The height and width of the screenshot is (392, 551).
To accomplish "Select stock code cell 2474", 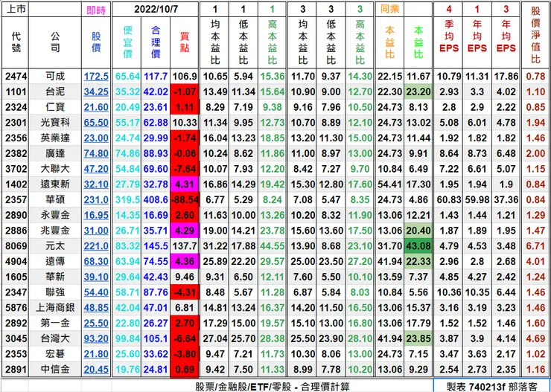I will click(16, 76).
